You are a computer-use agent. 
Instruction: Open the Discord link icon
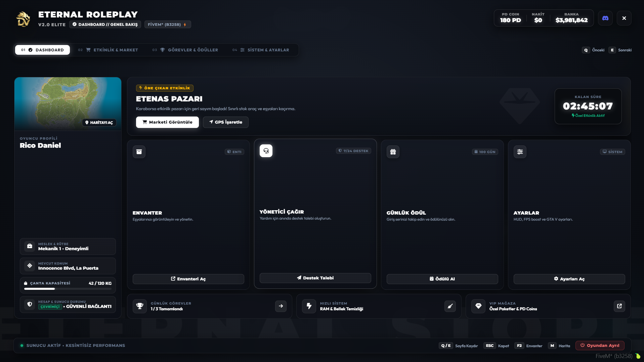pos(605,18)
